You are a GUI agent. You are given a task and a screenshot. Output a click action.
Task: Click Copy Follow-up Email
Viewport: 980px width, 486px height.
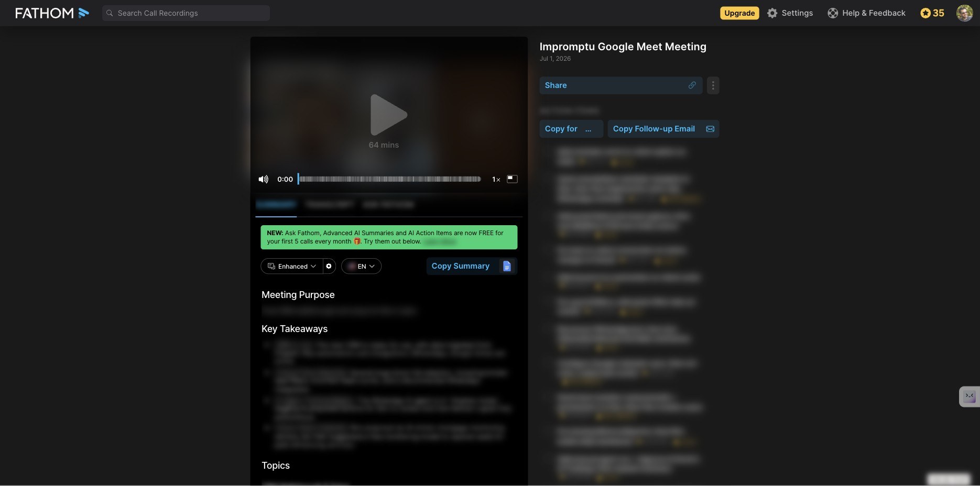(663, 129)
